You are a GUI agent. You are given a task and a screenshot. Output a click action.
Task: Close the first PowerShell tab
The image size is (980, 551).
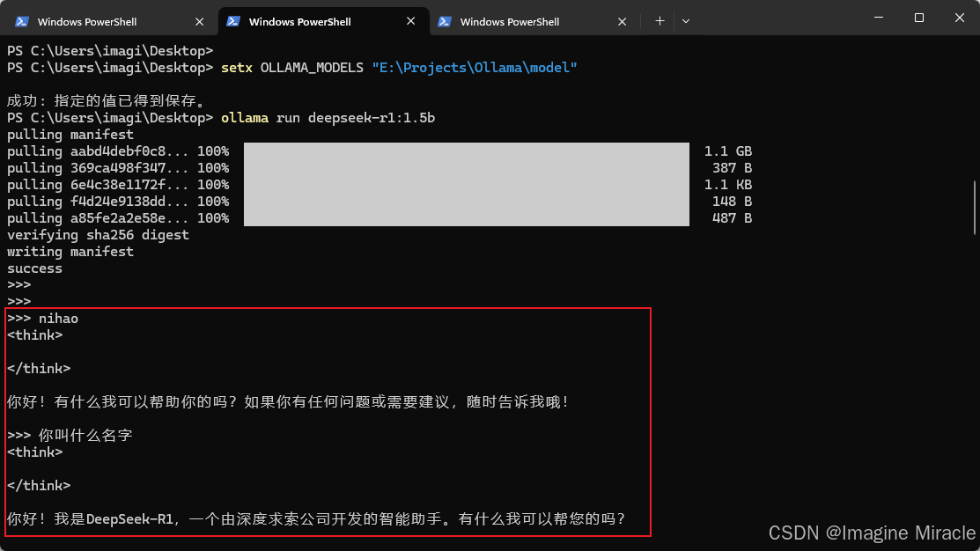(199, 22)
